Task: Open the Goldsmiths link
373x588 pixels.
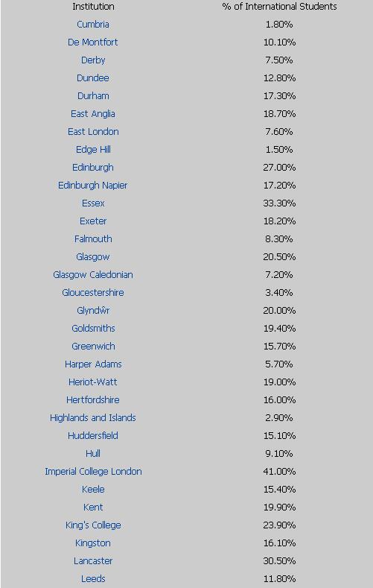Action: [x=93, y=329]
